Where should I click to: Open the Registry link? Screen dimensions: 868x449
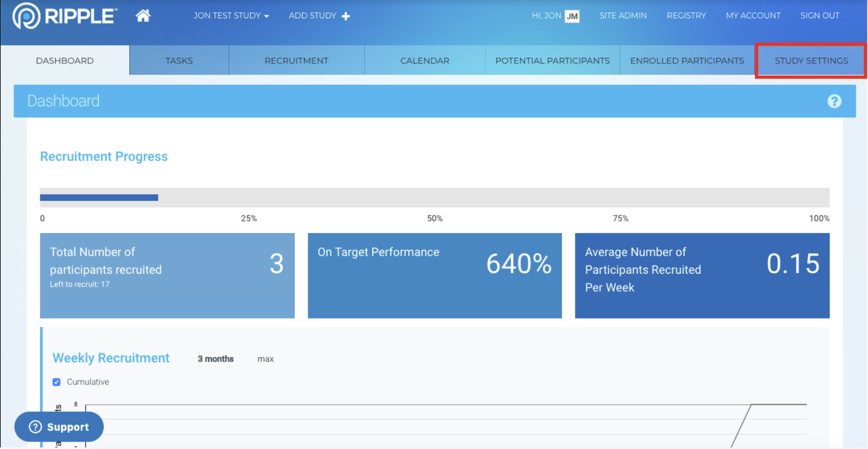click(686, 16)
